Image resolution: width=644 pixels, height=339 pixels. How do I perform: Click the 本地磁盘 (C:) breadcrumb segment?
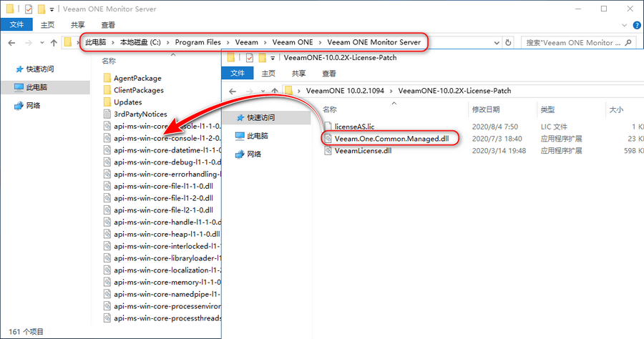(x=140, y=42)
